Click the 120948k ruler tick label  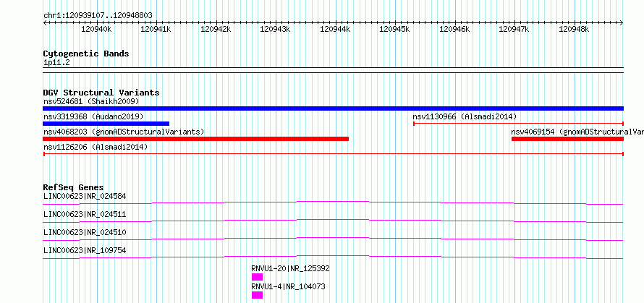click(x=575, y=29)
